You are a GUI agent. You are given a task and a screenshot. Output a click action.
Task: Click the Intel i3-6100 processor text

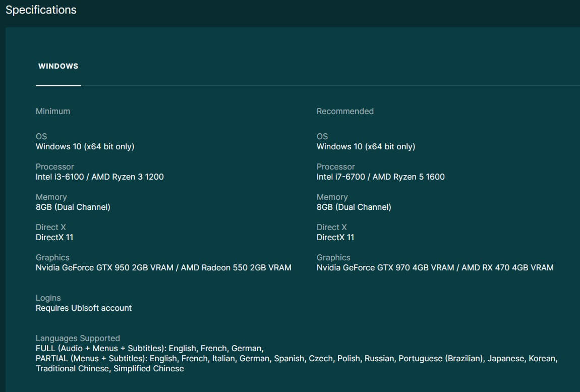tap(62, 177)
